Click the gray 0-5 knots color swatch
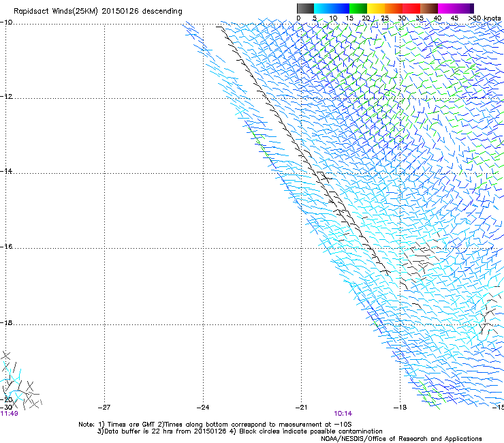This screenshot has height=443, width=504. (305, 8)
